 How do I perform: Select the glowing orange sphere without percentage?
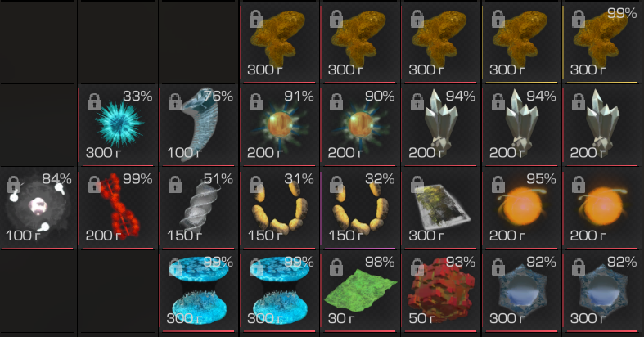coord(602,208)
